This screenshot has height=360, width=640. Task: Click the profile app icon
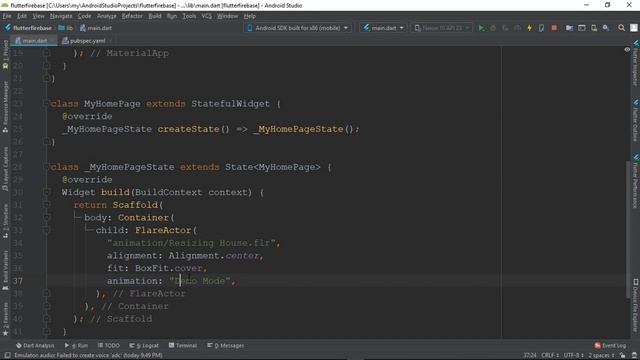[x=517, y=28]
